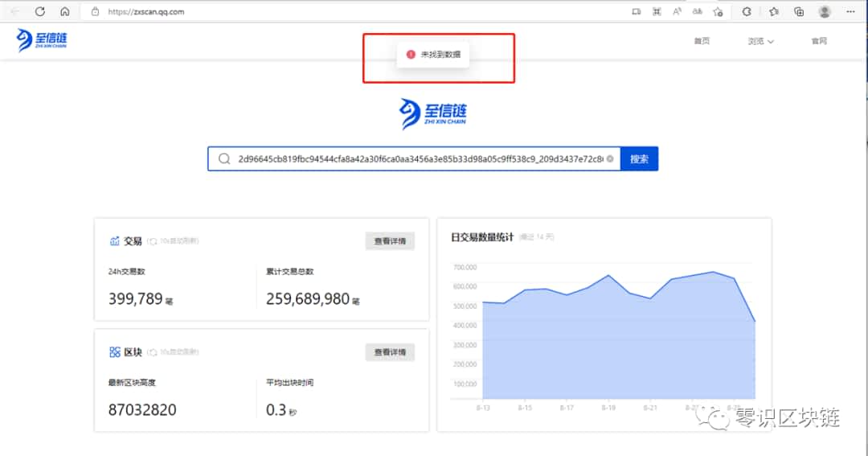Click the 区块 card blocks icon

pos(115,351)
